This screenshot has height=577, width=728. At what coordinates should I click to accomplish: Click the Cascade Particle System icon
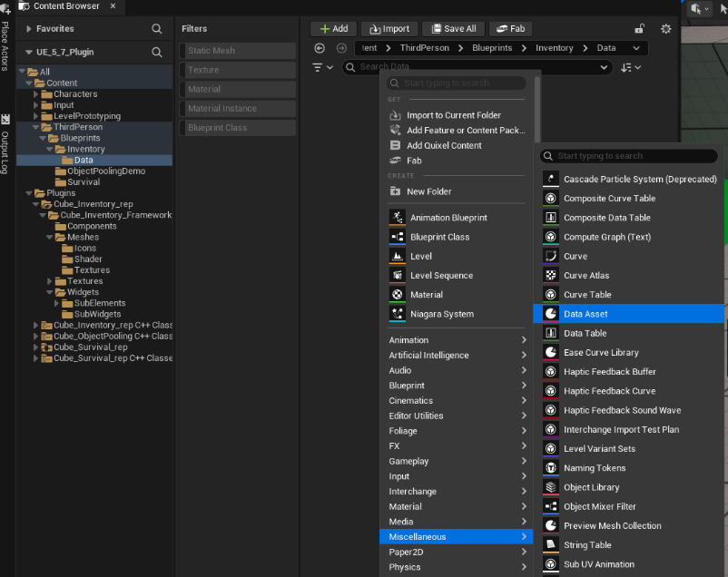click(x=551, y=179)
